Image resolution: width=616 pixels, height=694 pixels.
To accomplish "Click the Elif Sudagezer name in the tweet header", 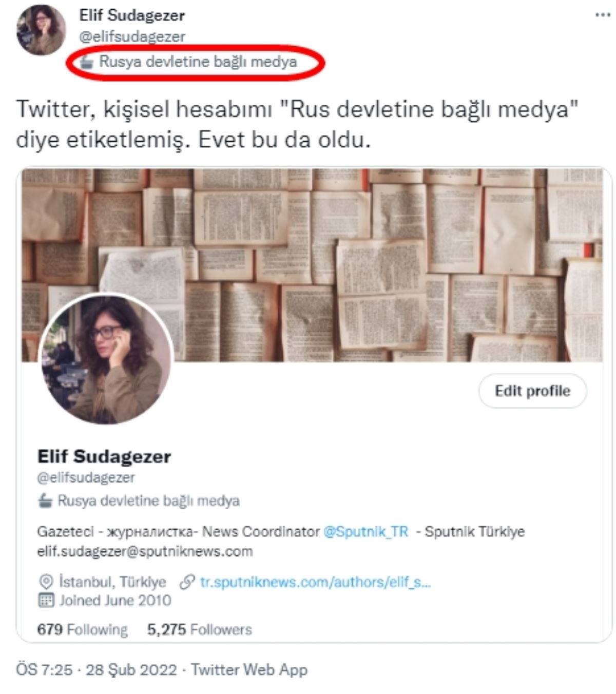I will (x=132, y=16).
